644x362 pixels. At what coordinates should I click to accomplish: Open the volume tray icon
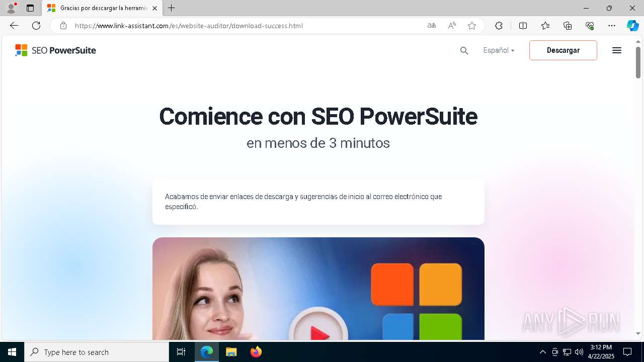[579, 352]
